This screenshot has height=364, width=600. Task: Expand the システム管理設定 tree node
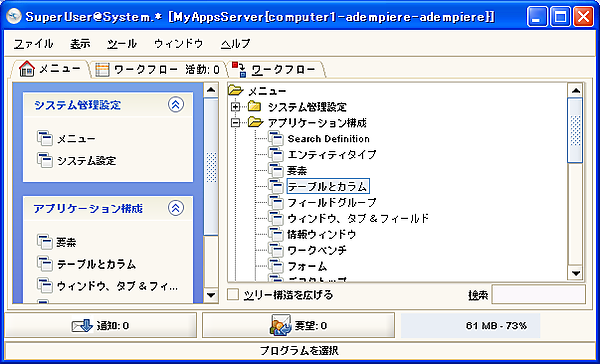coord(236,107)
